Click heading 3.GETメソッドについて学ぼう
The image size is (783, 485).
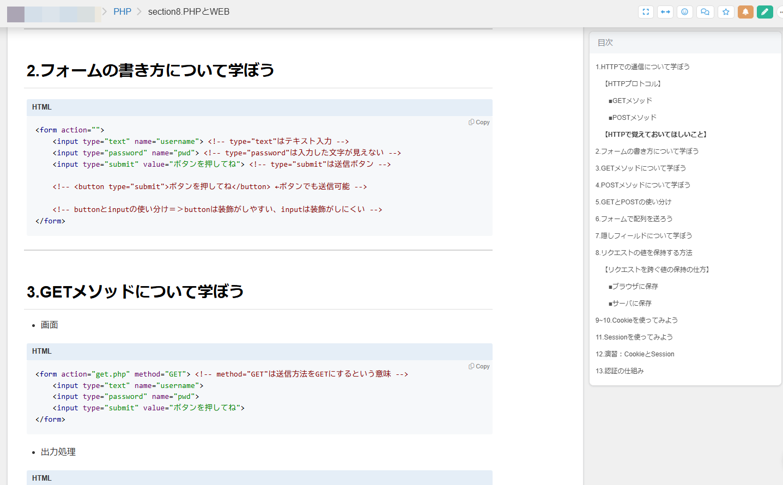pos(135,291)
